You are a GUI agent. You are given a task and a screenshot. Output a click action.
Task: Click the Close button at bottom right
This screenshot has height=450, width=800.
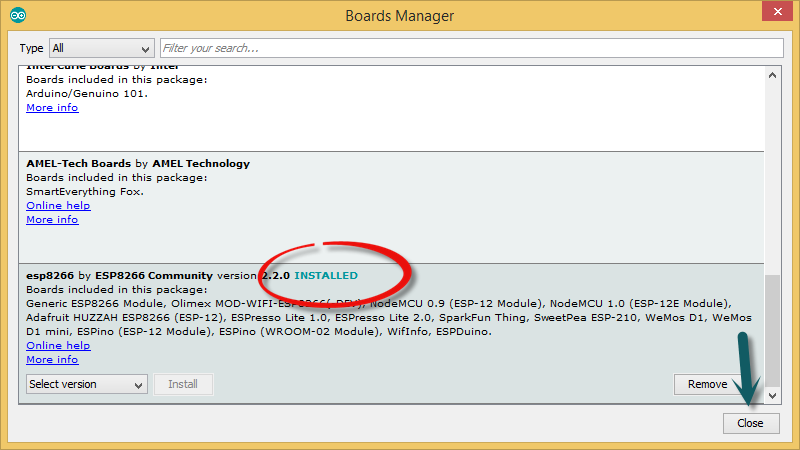coord(751,423)
